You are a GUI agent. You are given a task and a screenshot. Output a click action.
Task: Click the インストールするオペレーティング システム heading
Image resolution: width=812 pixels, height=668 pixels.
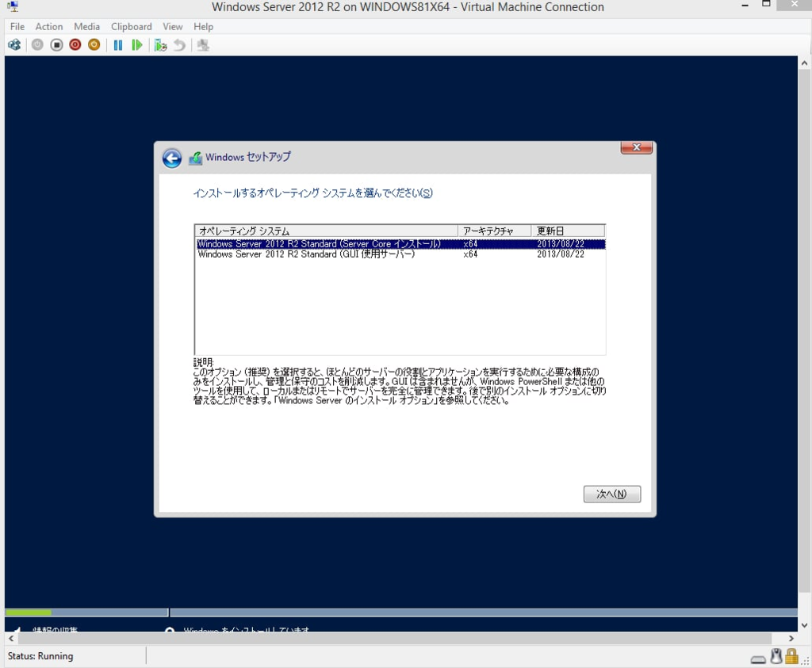click(312, 193)
